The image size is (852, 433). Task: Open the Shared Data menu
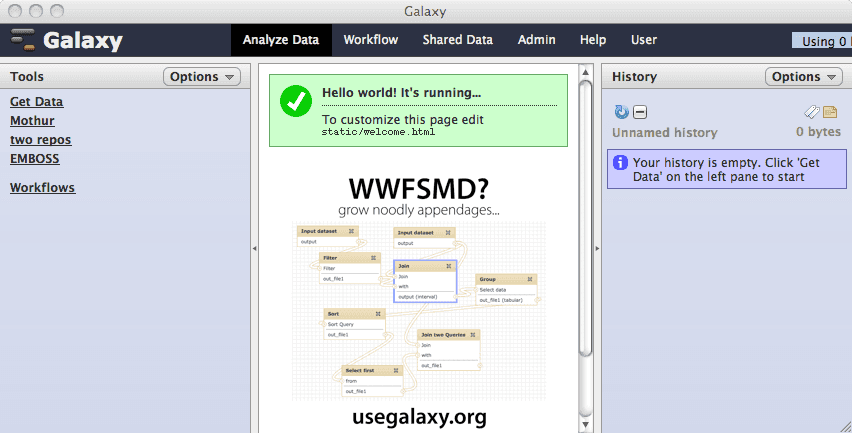click(457, 40)
